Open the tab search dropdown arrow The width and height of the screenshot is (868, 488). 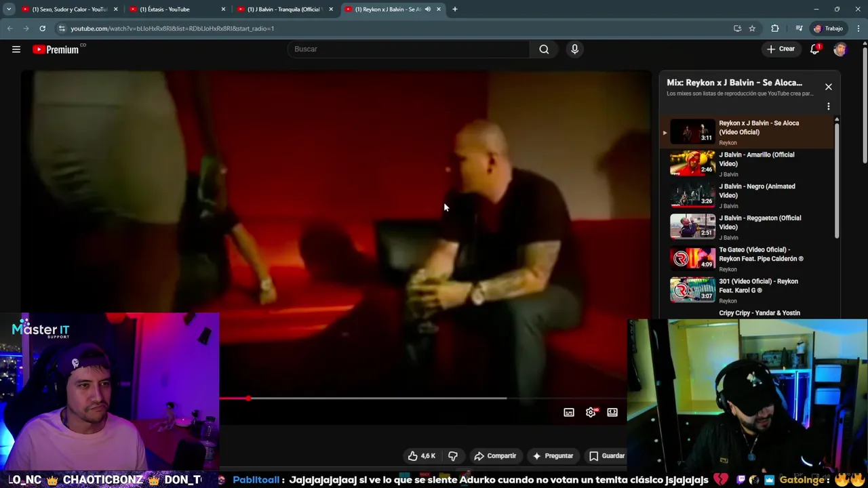tap(9, 9)
